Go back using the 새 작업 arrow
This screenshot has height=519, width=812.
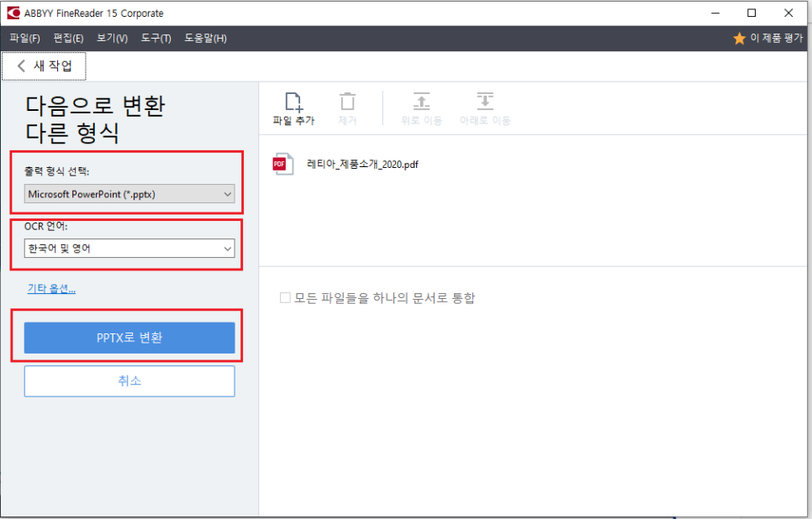(x=21, y=66)
